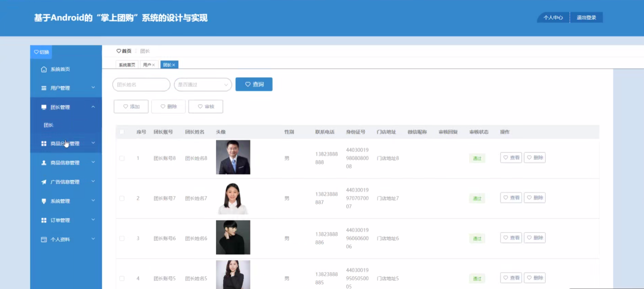Check the row 4 团长账号5 checkbox
Screen dimensions: 644x289
tap(122, 278)
